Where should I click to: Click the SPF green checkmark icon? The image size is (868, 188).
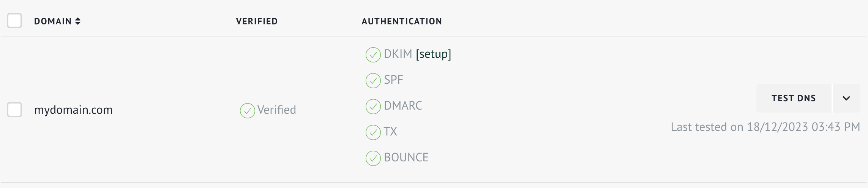click(373, 81)
